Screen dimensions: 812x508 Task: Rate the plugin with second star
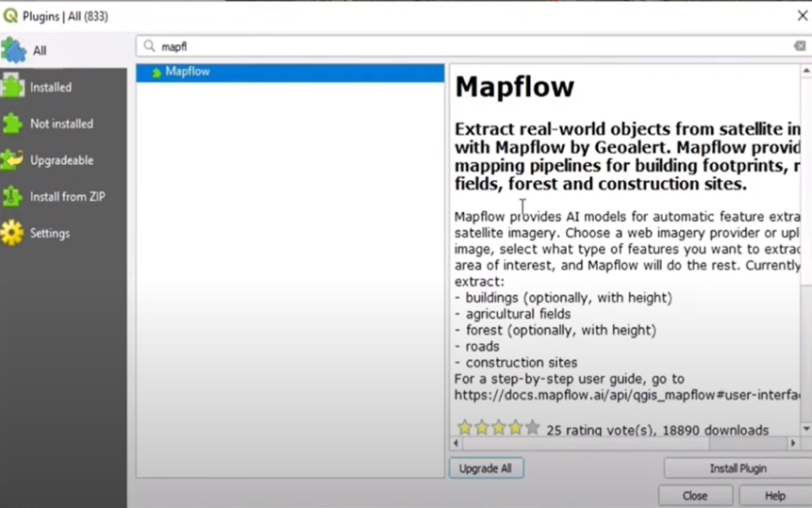point(482,427)
